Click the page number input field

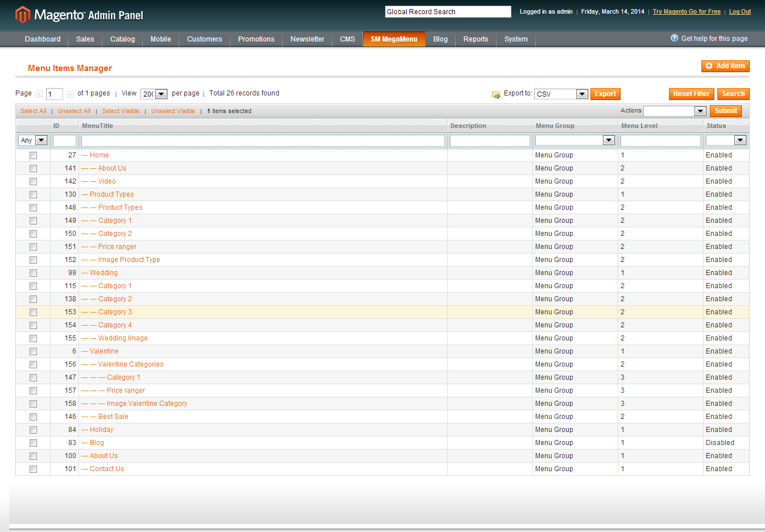point(55,94)
